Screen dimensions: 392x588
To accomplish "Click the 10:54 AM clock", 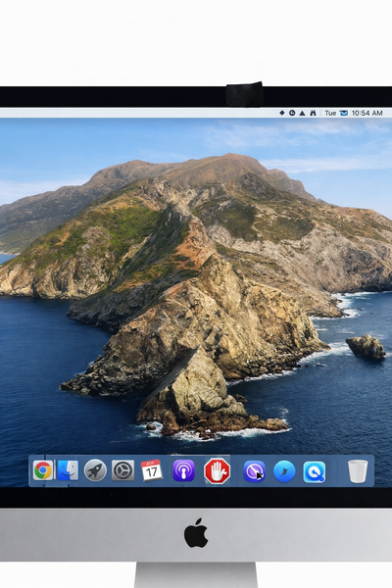I will [x=367, y=113].
